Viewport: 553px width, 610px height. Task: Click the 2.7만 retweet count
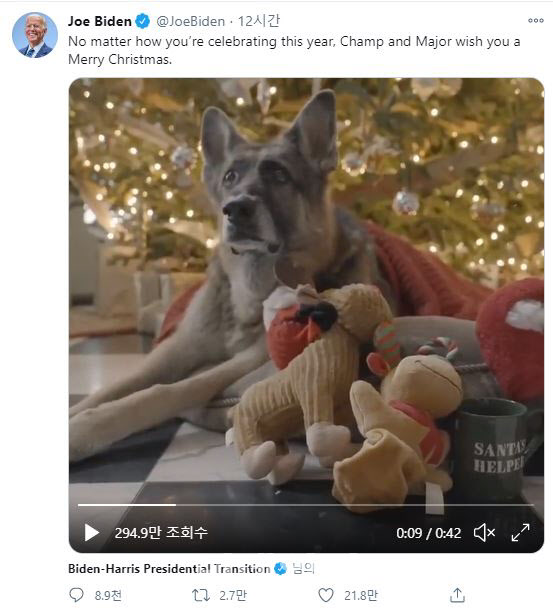point(233,595)
